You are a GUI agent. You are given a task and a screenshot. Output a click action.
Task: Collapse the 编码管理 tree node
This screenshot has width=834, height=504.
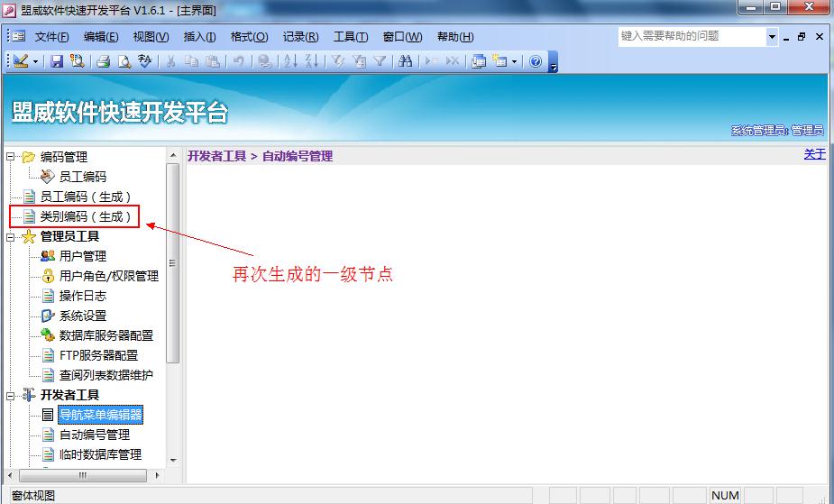[x=10, y=157]
